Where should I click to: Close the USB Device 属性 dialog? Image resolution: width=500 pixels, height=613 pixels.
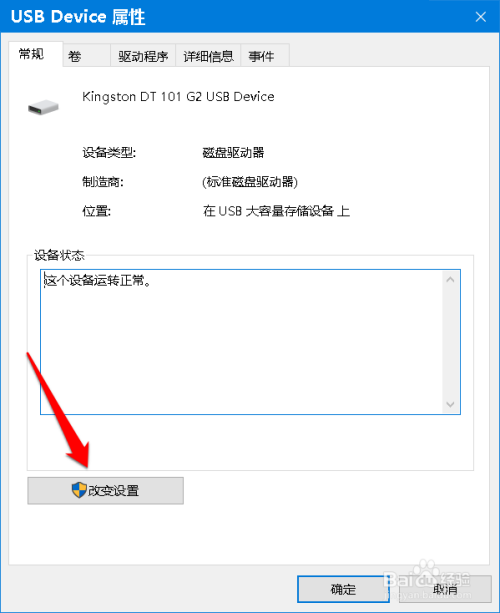click(480, 17)
